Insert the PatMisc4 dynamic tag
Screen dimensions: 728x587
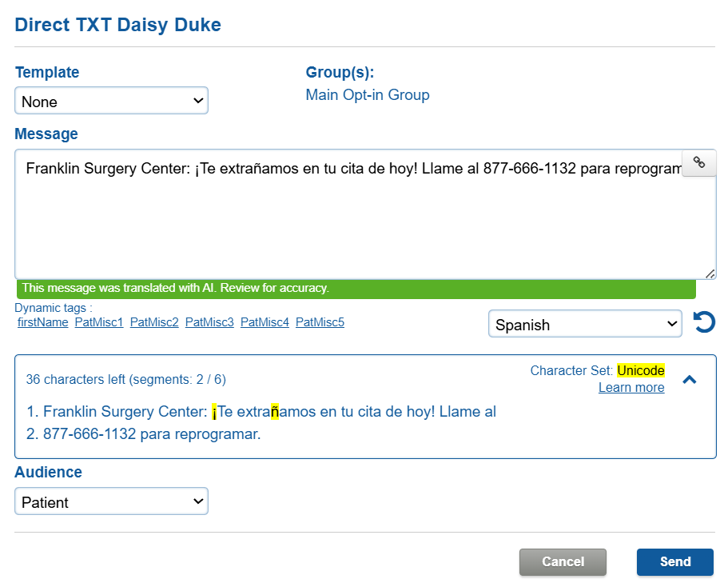click(265, 322)
